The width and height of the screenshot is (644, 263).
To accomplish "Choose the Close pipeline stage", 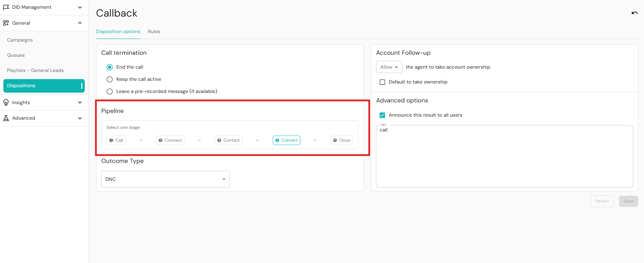I will [x=342, y=140].
